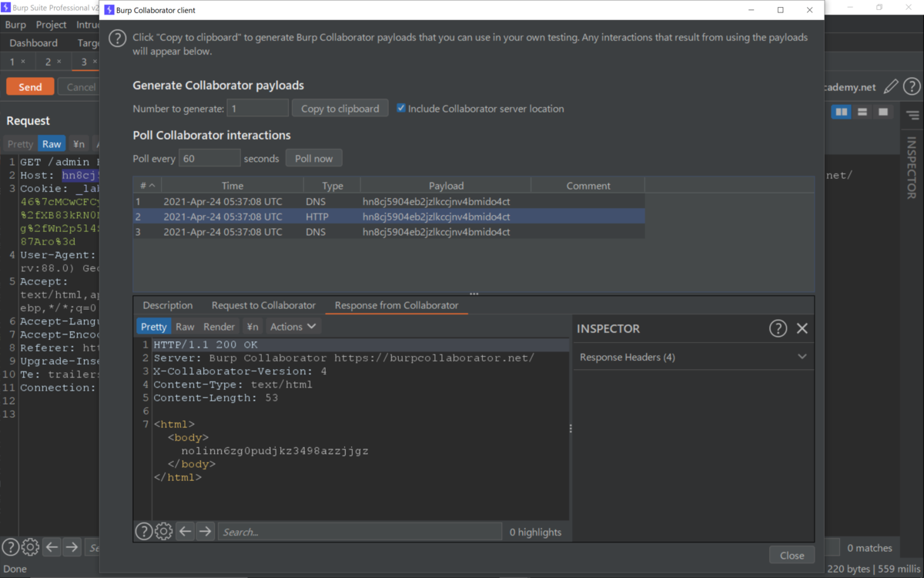Close Repeater tab 2
Viewport: 924px width, 578px height.
(x=59, y=62)
